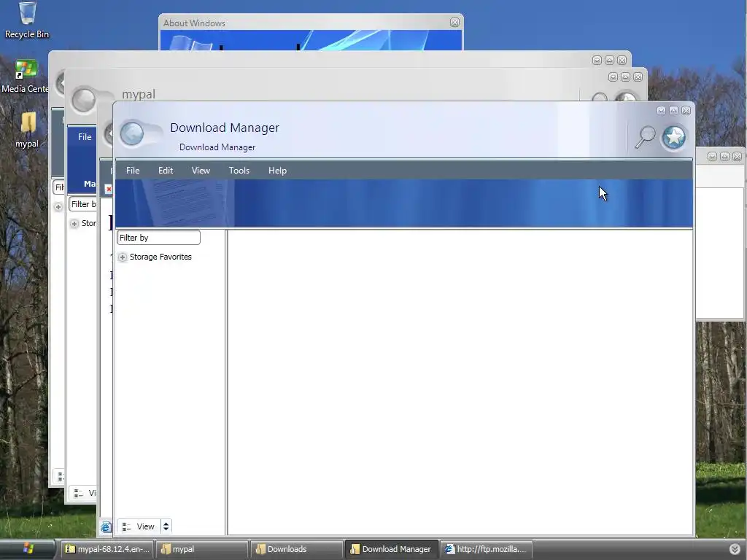Expand the Stor tree node in the mypal window
Viewport: 747px width, 560px height.
click(74, 224)
